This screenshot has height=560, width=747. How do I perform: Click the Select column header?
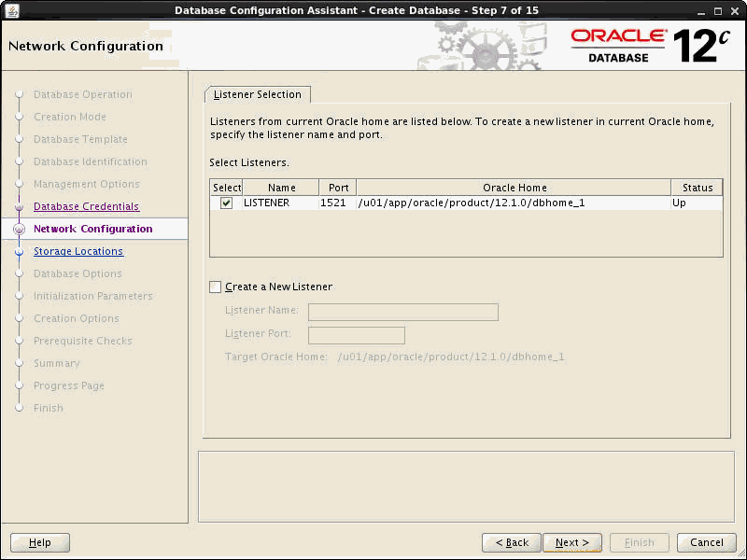point(227,188)
